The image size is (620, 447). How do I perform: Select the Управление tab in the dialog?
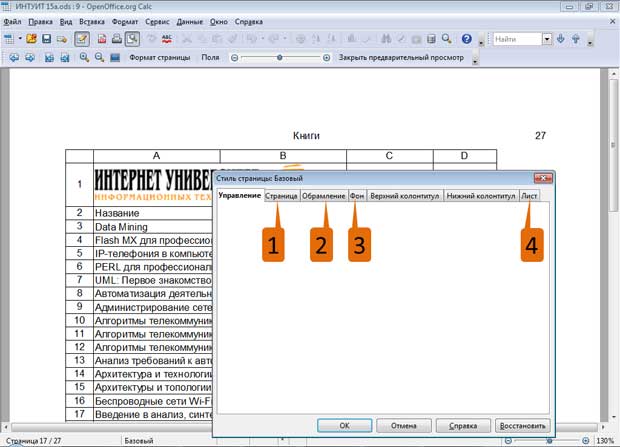click(240, 195)
